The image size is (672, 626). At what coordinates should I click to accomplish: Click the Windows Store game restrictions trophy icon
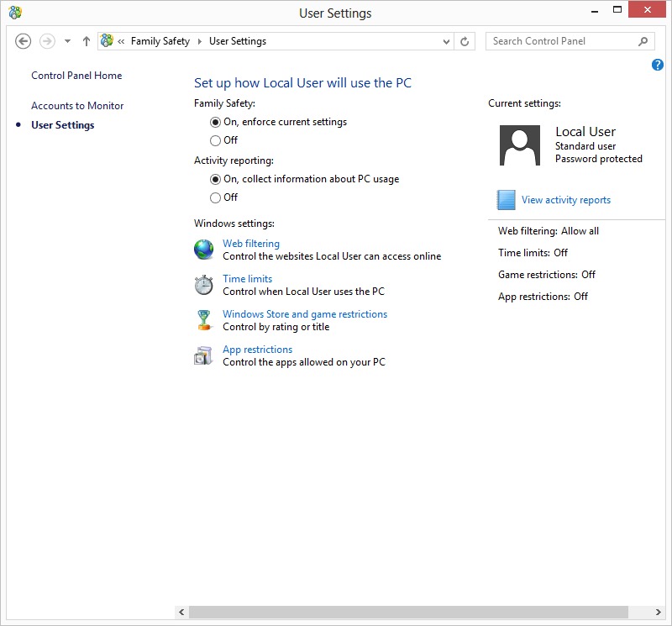point(204,320)
